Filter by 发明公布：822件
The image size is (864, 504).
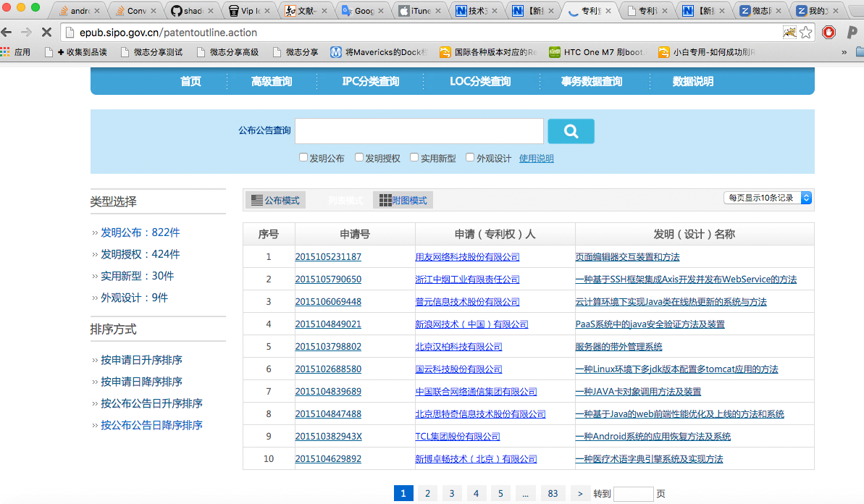coord(140,232)
